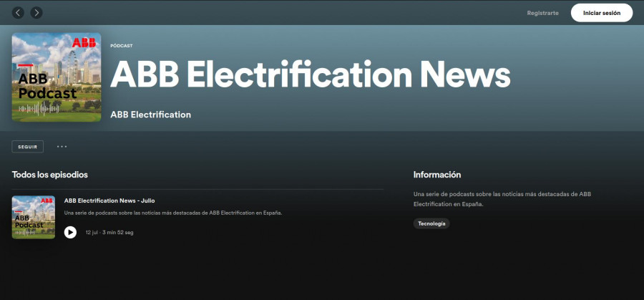Click the ABB Electrification News title
This screenshot has height=300, width=644.
point(310,74)
